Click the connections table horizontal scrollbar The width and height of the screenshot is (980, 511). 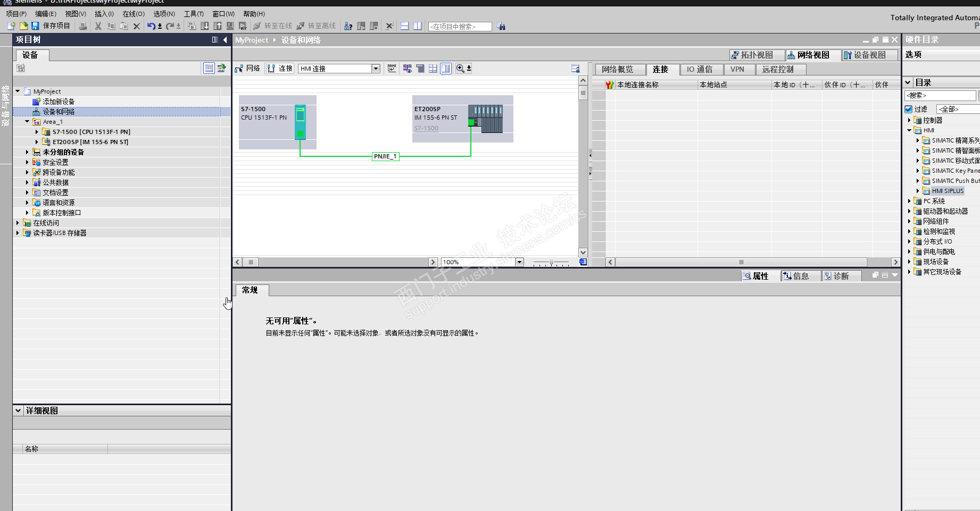click(753, 262)
